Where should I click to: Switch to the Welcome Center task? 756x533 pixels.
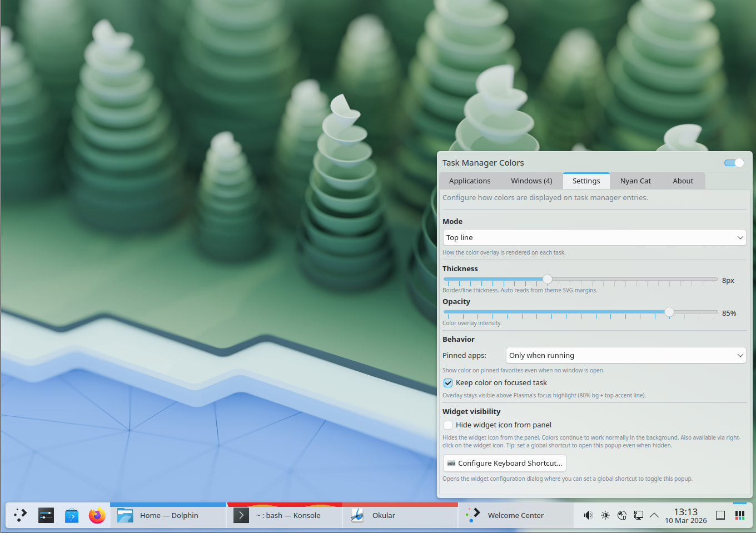click(516, 515)
